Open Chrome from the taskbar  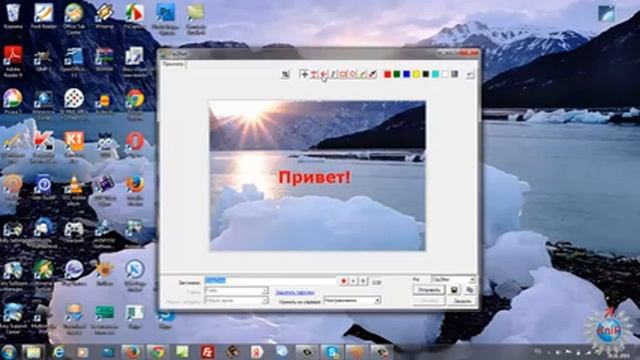coord(157,352)
